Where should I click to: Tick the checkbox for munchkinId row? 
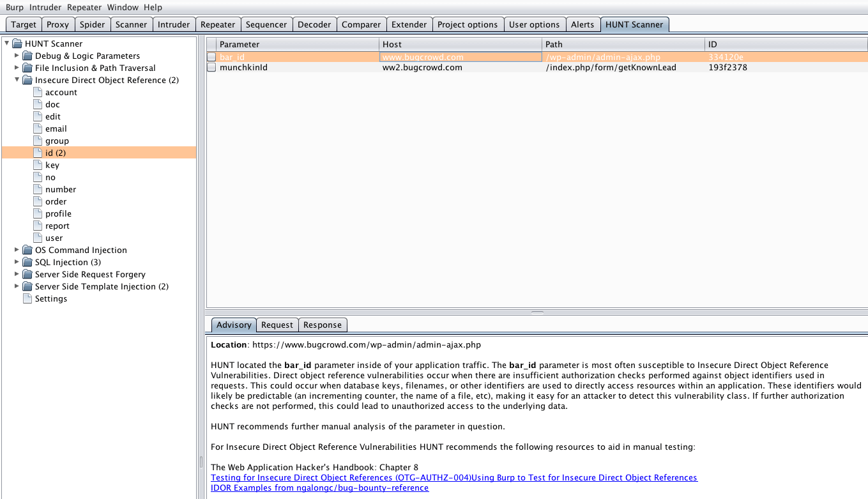click(211, 67)
